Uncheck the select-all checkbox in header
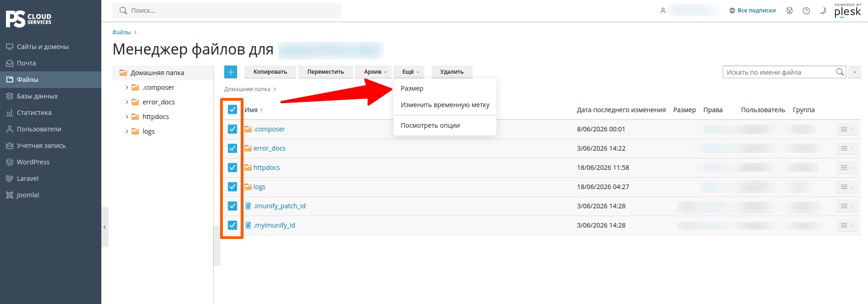 [232, 109]
